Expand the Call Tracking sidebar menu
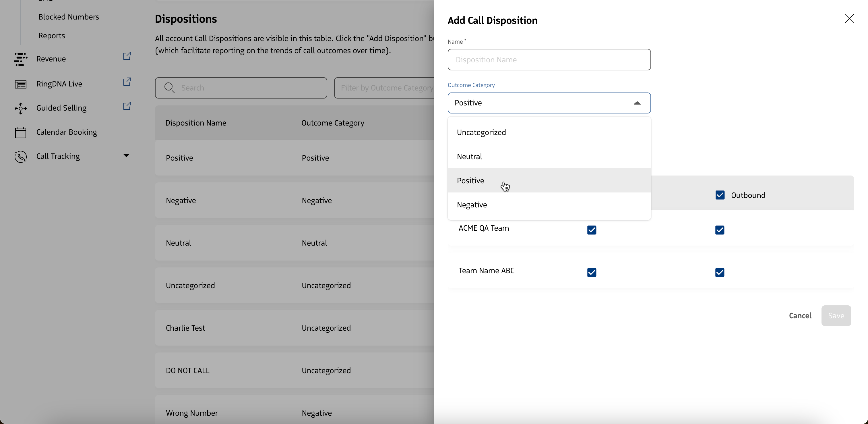868x424 pixels. tap(126, 155)
